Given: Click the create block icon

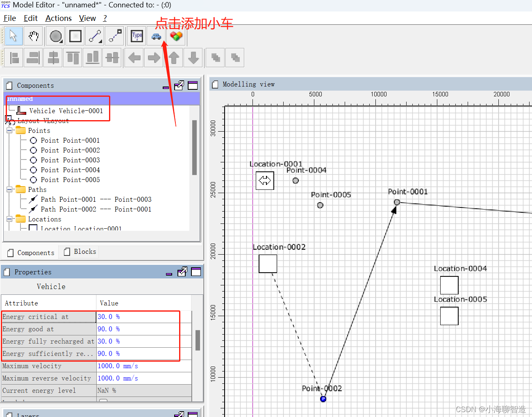Looking at the screenshot, I should coord(176,36).
